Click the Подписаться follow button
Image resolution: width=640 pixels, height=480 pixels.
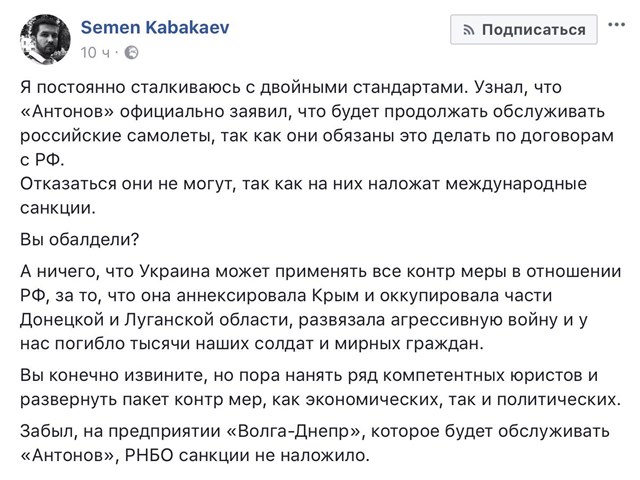click(x=524, y=29)
